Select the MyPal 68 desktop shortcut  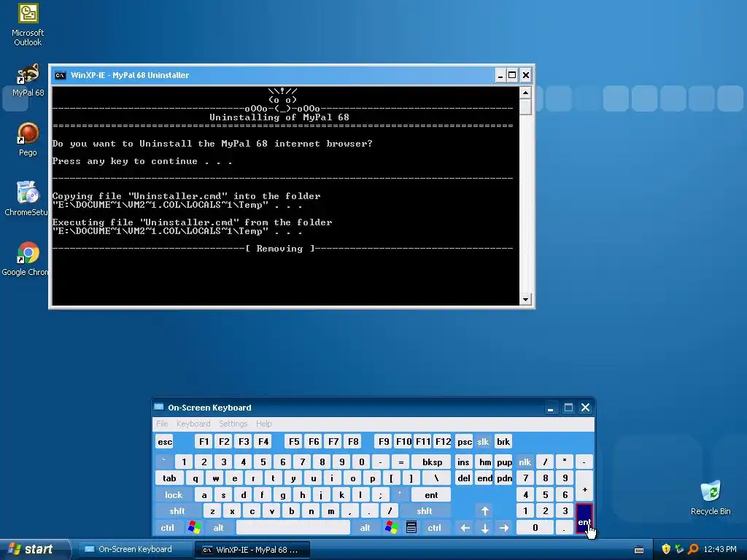tap(28, 80)
